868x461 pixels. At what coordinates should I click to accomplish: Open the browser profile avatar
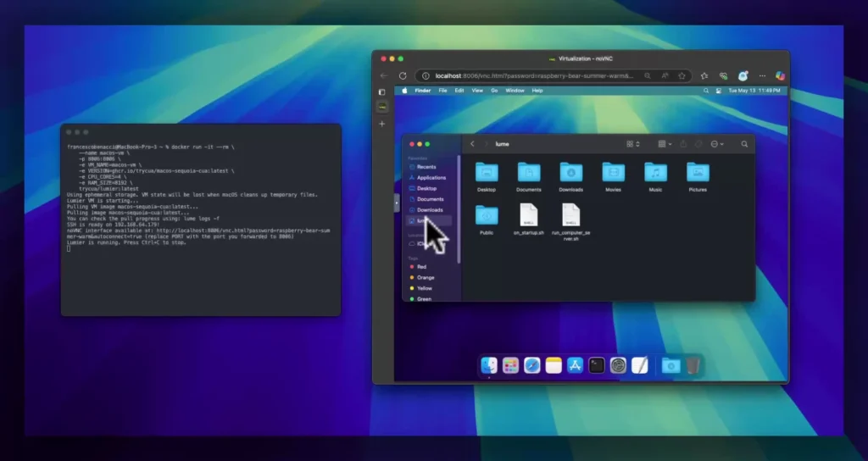point(743,75)
